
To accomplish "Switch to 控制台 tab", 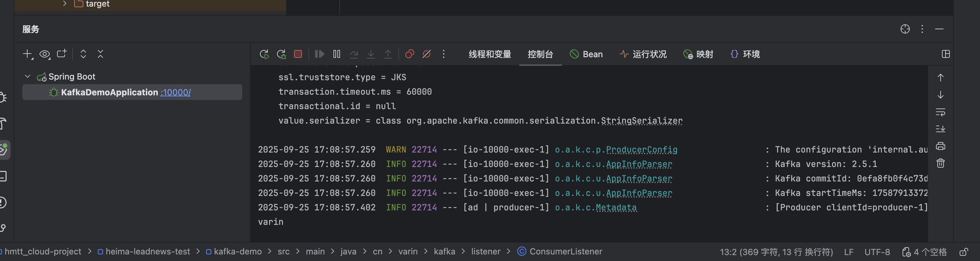I will pos(540,54).
